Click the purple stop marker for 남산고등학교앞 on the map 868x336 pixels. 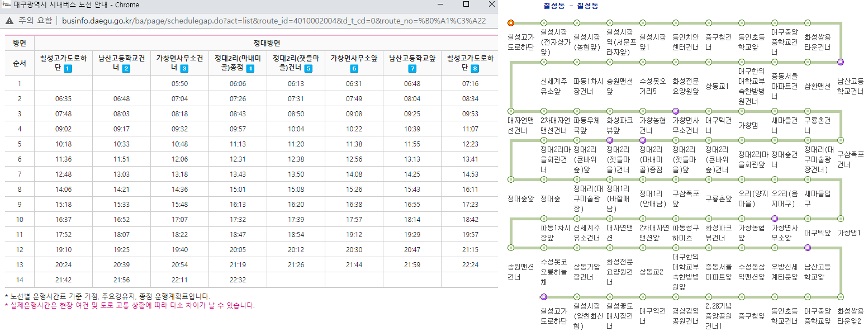(808, 247)
